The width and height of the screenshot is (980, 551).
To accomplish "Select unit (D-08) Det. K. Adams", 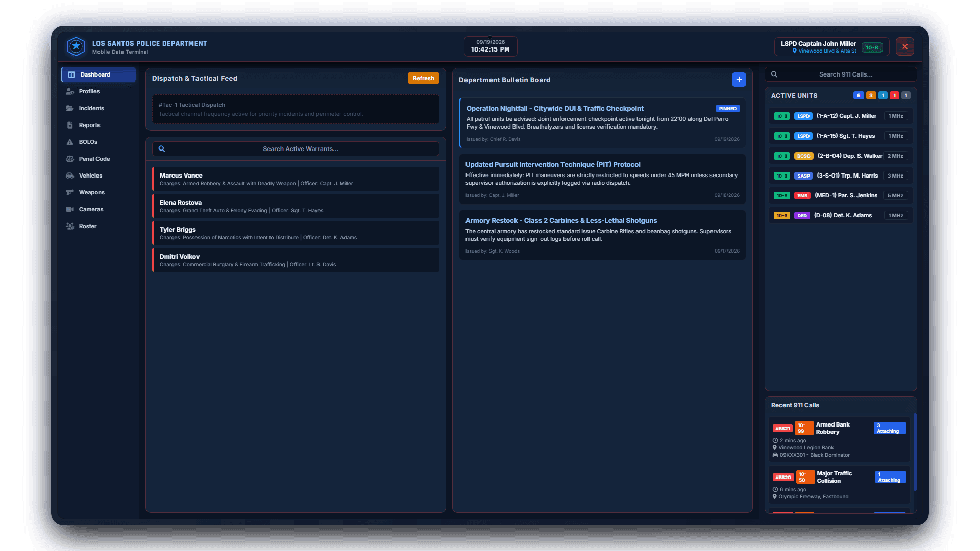I will [x=841, y=216].
